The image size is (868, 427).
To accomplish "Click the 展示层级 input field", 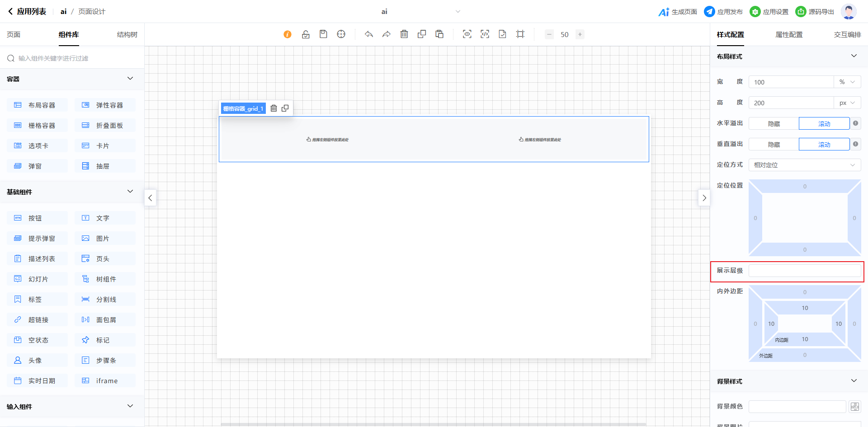I will point(804,271).
